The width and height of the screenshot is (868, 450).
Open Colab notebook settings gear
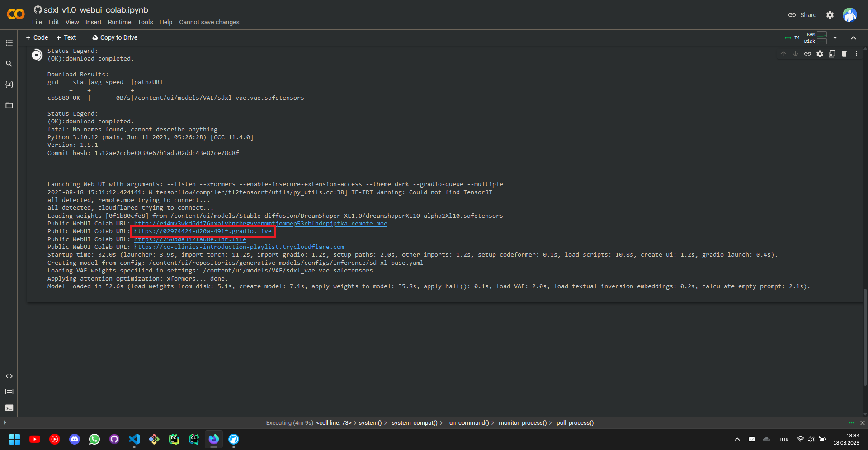pyautogui.click(x=830, y=15)
